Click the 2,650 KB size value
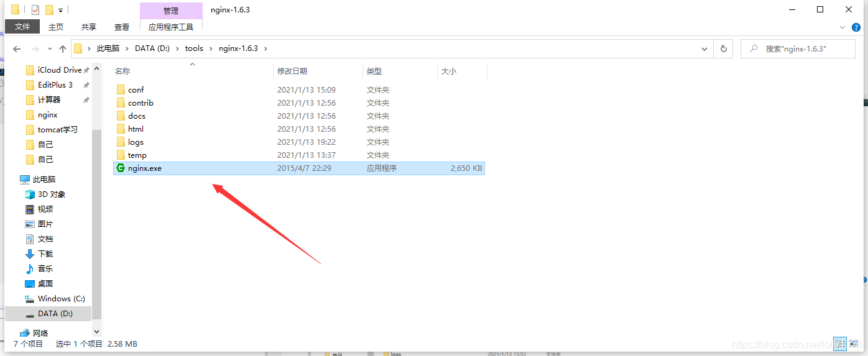Image resolution: width=868 pixels, height=356 pixels. (x=466, y=168)
